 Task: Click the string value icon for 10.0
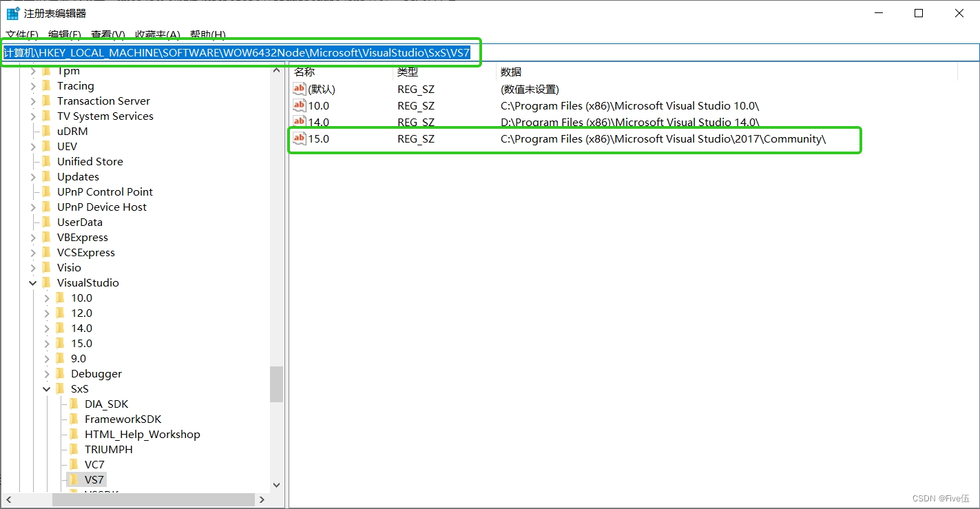[300, 105]
